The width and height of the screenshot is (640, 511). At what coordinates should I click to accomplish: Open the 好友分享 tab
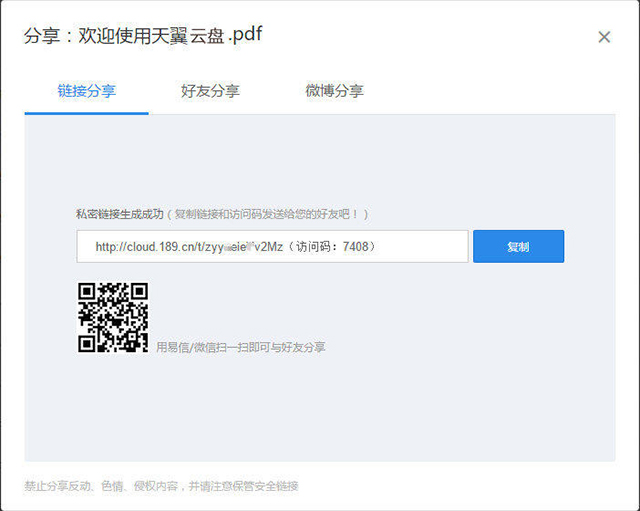[x=211, y=91]
